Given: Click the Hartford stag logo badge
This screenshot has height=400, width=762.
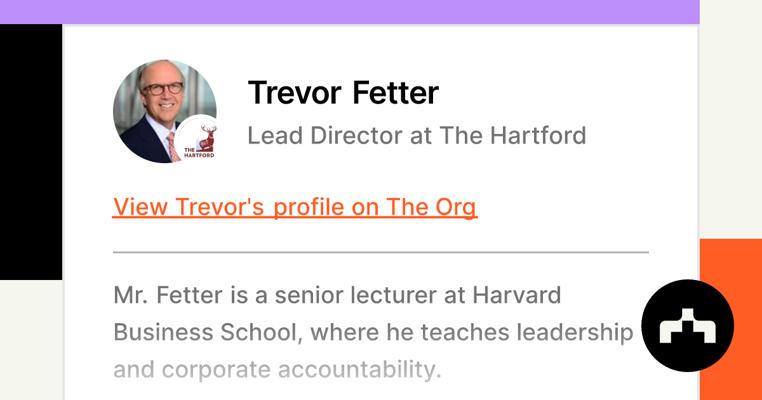Looking at the screenshot, I should [200, 140].
